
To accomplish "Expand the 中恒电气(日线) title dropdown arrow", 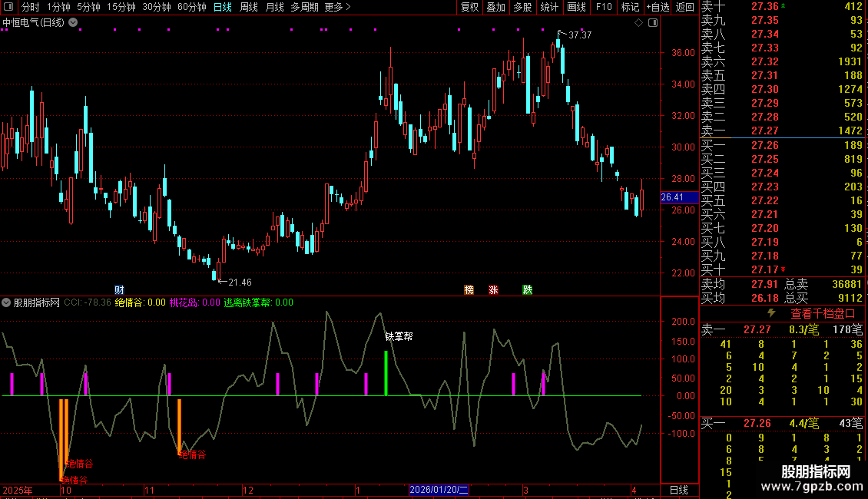I will coord(73,23).
